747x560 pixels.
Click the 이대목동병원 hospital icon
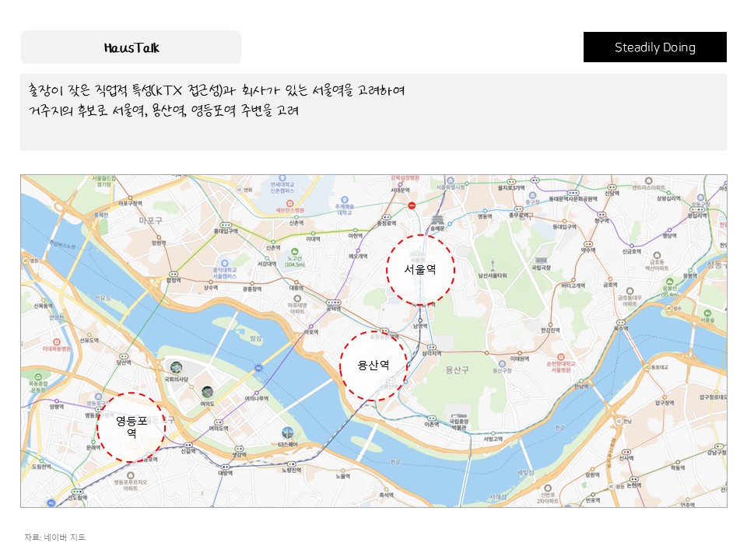[56, 342]
